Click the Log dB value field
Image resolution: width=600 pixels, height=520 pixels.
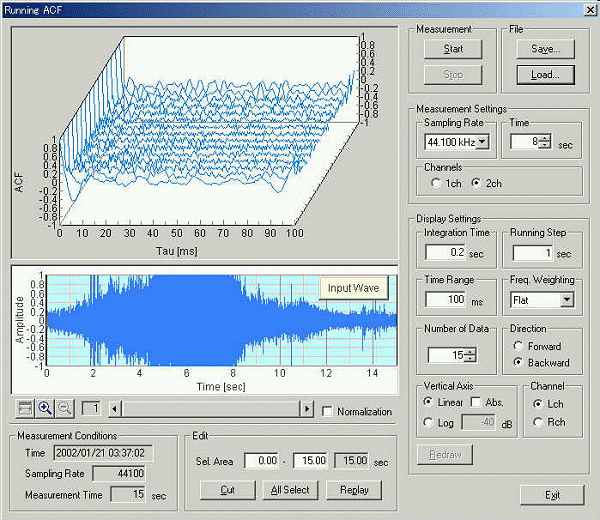(x=479, y=422)
